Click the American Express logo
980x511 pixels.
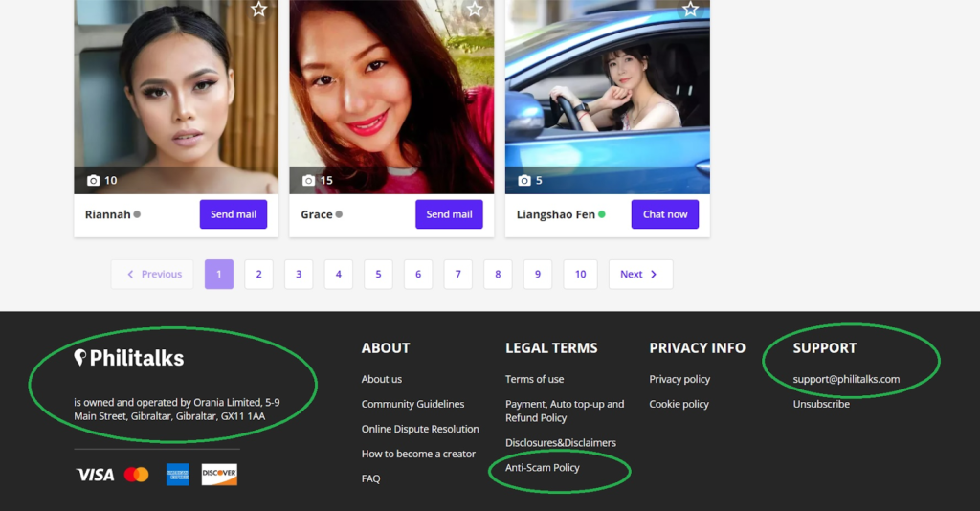pyautogui.click(x=177, y=475)
